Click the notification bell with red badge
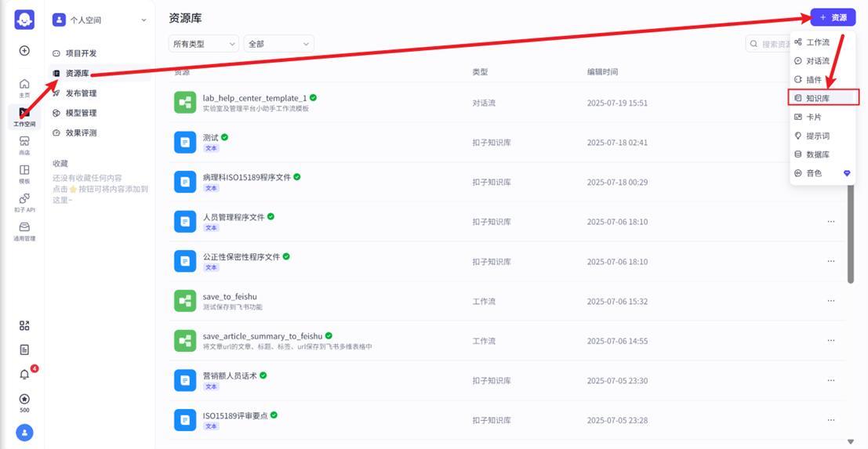 point(24,375)
